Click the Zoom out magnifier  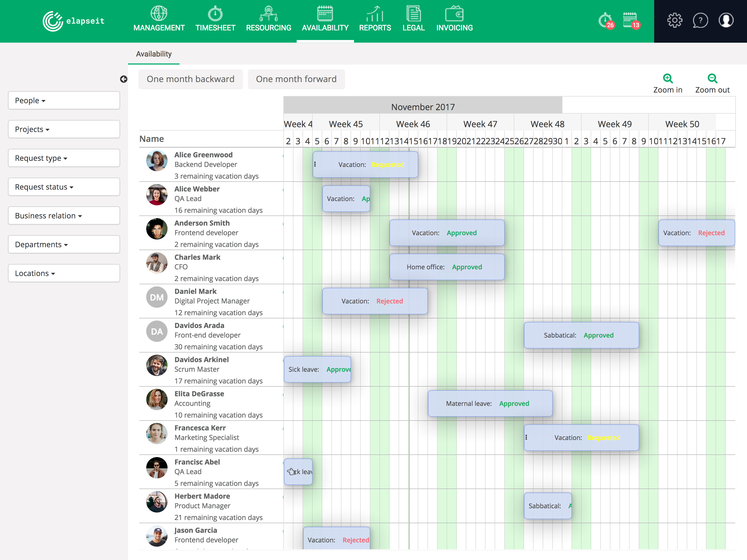(x=712, y=78)
